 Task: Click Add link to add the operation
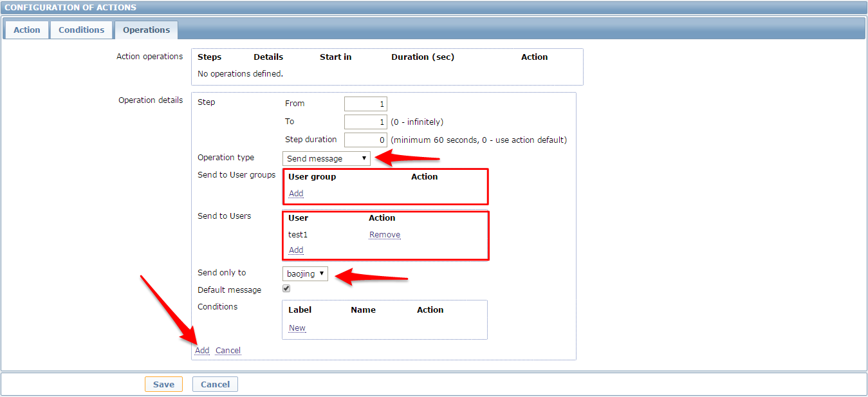pos(202,351)
